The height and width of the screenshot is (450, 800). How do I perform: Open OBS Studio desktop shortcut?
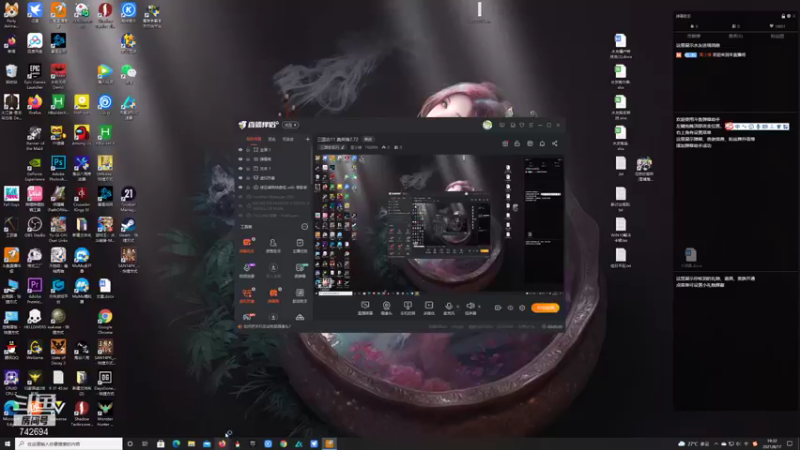[x=35, y=228]
